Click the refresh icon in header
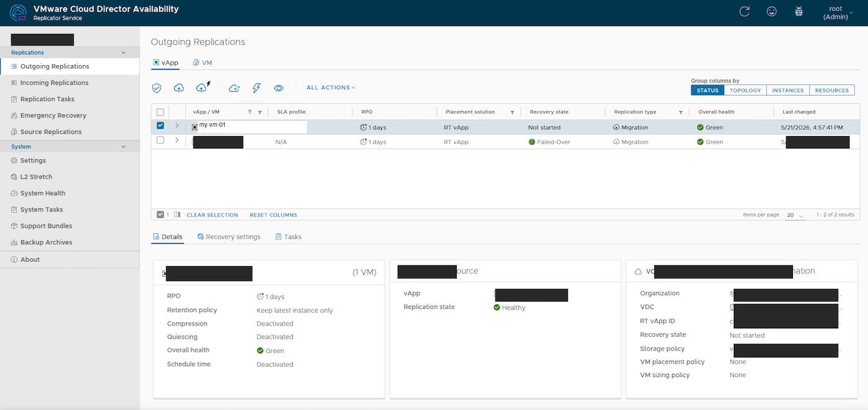The width and height of the screenshot is (868, 410). click(x=745, y=12)
